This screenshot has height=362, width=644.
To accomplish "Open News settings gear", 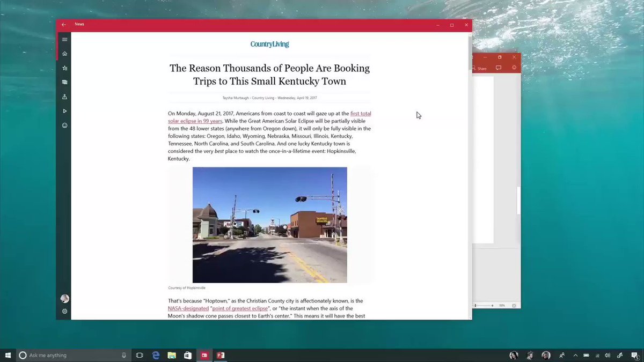I will click(x=64, y=311).
